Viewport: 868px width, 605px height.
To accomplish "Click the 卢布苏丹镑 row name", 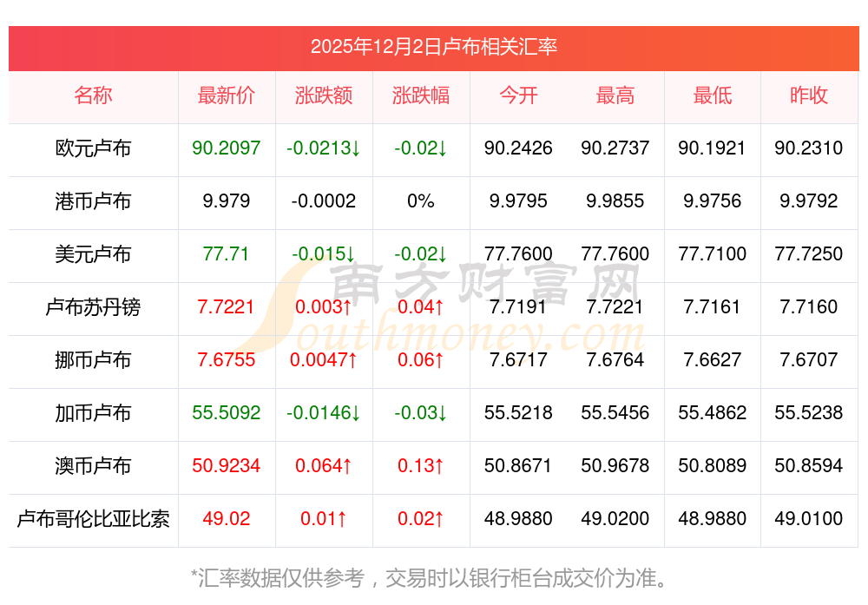I will 93,307.
